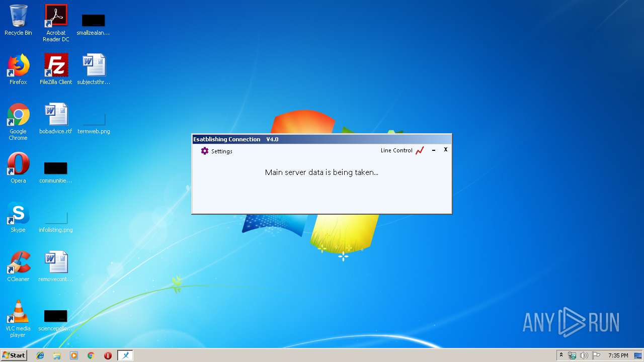The image size is (644, 362).
Task: Open the Windows Start menu
Action: (x=14, y=355)
